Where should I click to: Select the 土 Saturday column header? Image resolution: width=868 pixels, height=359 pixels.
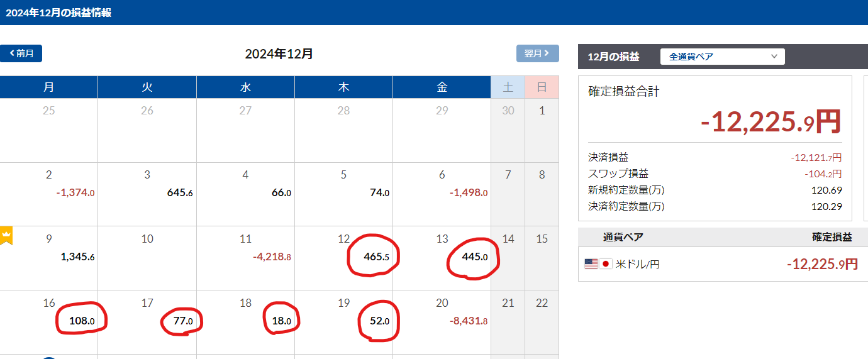pyautogui.click(x=508, y=87)
